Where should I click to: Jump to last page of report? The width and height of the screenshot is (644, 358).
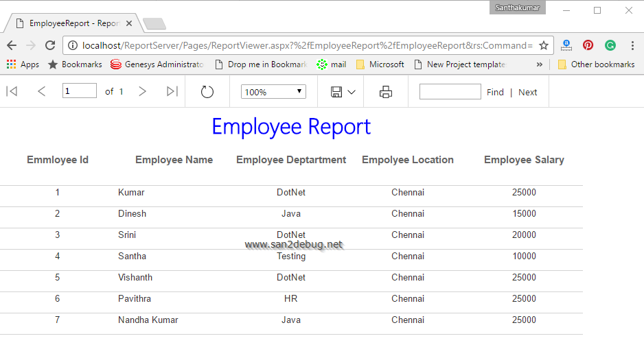[172, 92]
